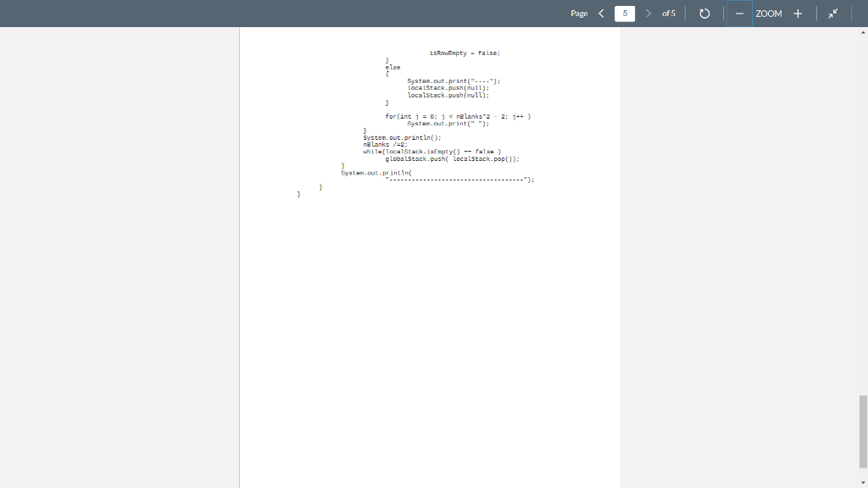Image resolution: width=868 pixels, height=488 pixels.
Task: Click the vertical scrollbar thumb
Action: tap(863, 431)
